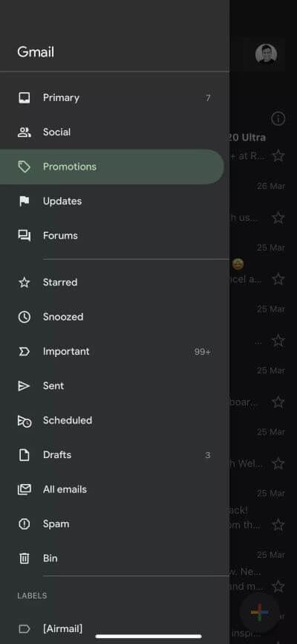
Task: Tap the Scheduled send icon
Action: coord(25,421)
